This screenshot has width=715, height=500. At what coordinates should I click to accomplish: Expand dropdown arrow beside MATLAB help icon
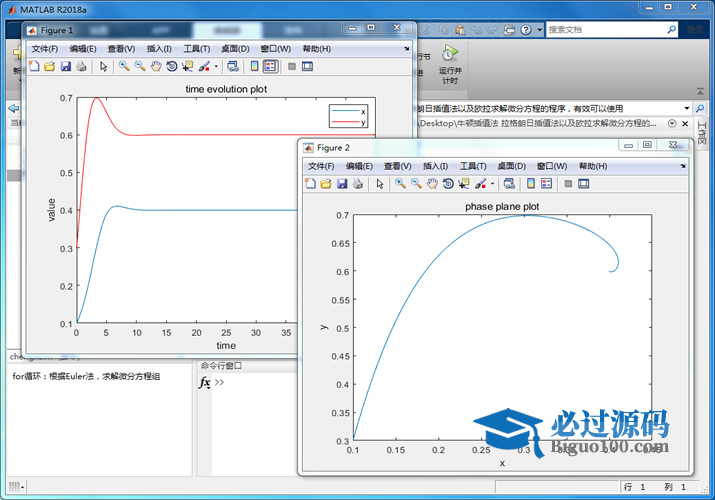coord(539,30)
